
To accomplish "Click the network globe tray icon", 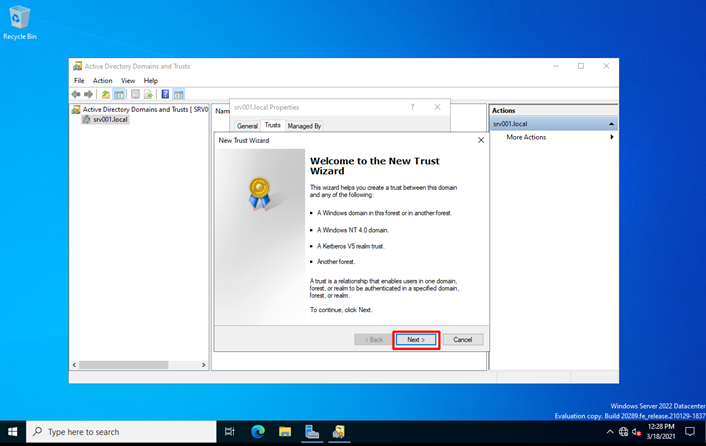I will 623,432.
